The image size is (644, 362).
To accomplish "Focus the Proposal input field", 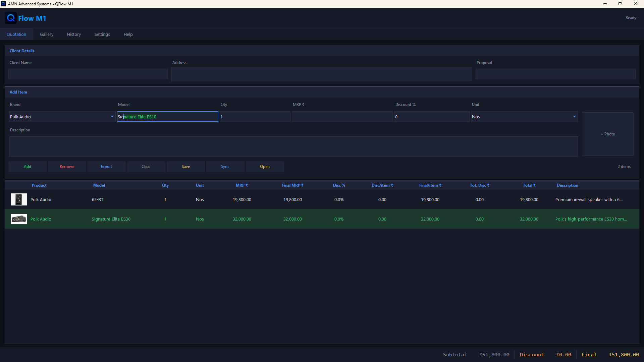I will 555,74.
